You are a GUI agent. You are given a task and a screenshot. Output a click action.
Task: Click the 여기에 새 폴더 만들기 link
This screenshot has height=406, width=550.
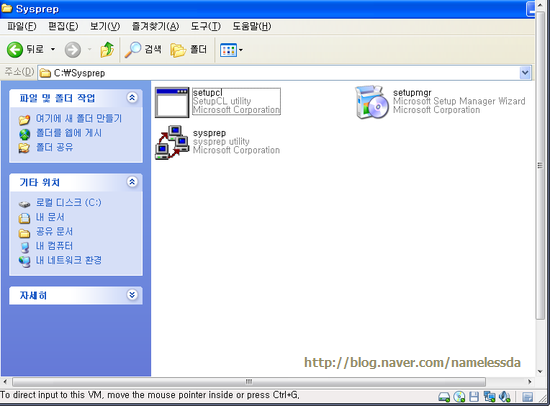79,119
